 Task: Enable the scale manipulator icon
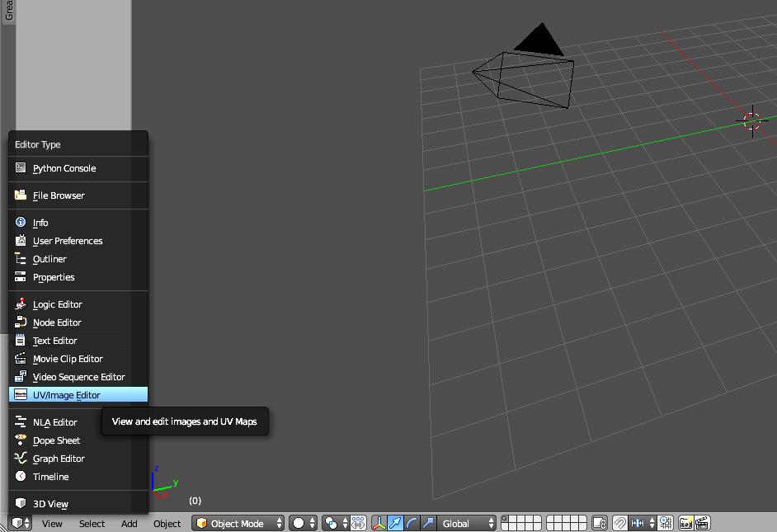tap(428, 523)
